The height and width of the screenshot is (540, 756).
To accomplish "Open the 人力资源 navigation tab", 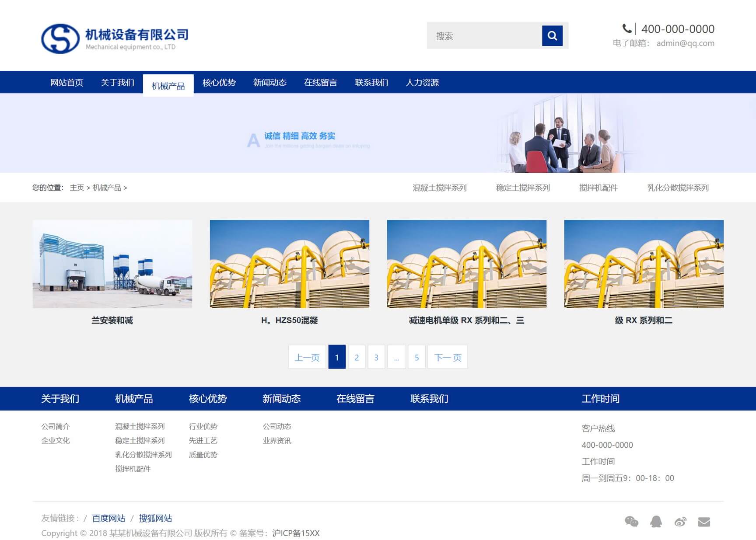I will 422,82.
